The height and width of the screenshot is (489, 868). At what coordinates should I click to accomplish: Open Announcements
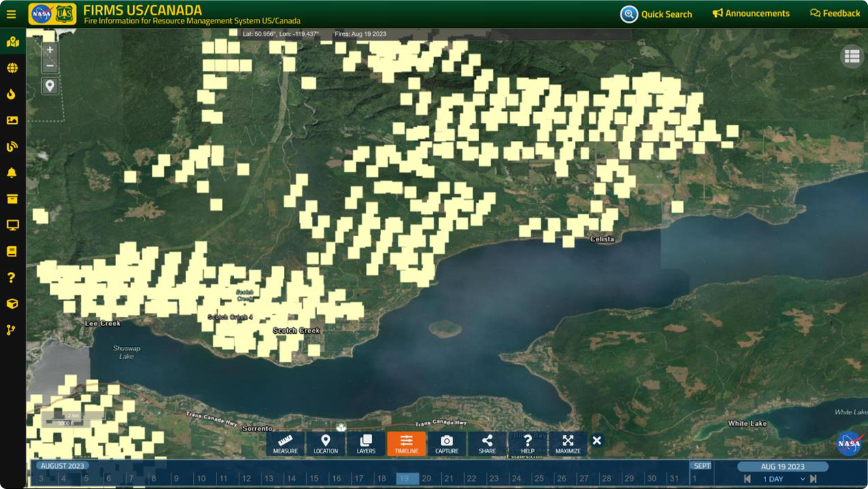click(x=751, y=13)
